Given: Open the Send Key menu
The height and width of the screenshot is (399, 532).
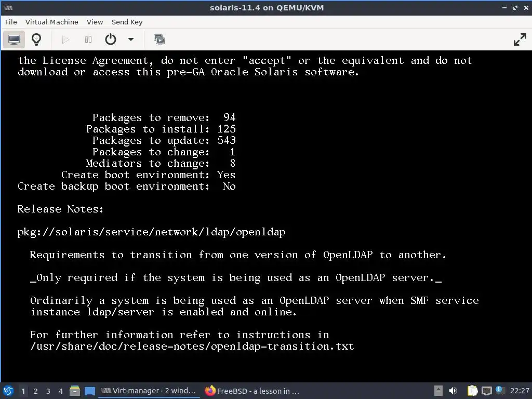Looking at the screenshot, I should 127,22.
